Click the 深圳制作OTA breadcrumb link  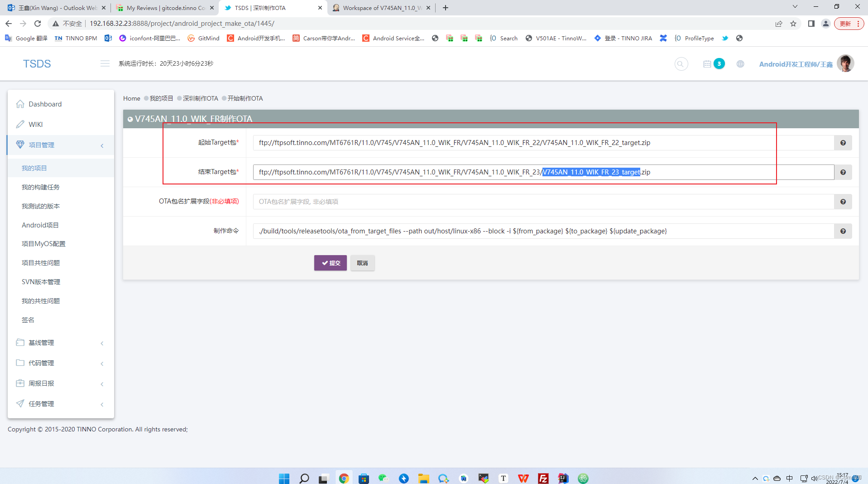(x=200, y=98)
